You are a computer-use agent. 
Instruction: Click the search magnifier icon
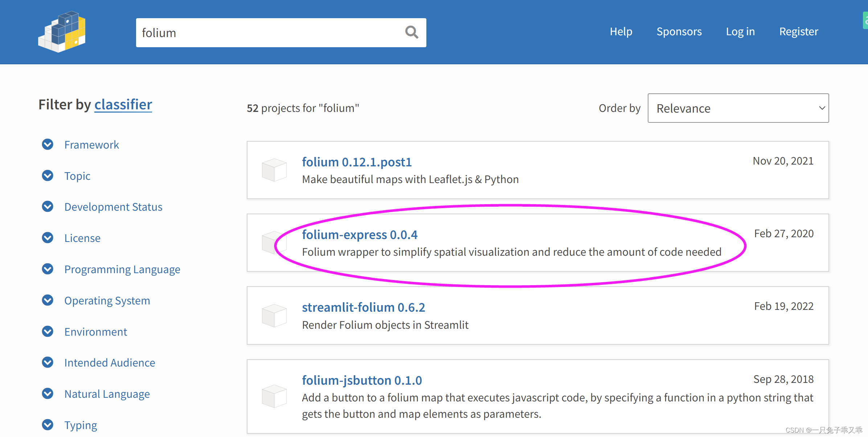click(412, 32)
